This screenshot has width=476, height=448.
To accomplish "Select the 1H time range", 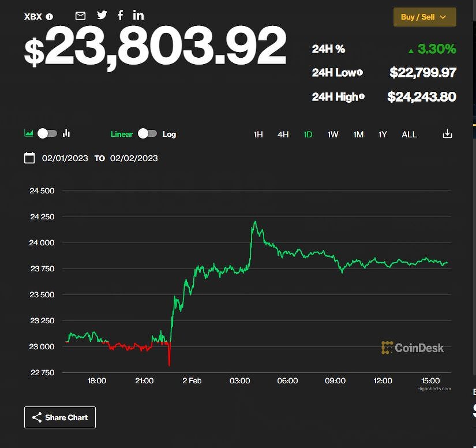I will [x=258, y=135].
